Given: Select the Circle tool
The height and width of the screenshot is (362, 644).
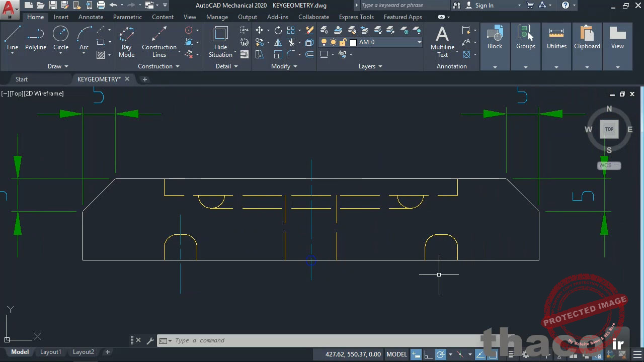Looking at the screenshot, I should click(x=61, y=39).
